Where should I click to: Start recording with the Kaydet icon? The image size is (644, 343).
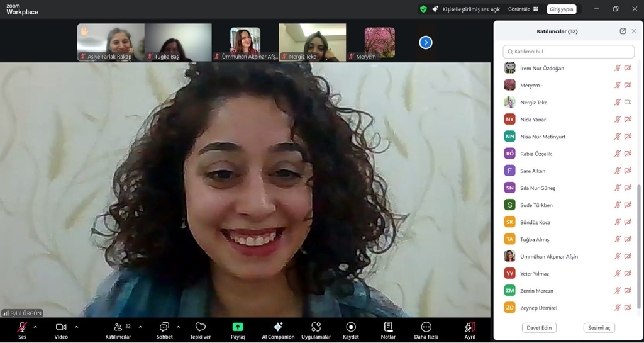pos(351,327)
